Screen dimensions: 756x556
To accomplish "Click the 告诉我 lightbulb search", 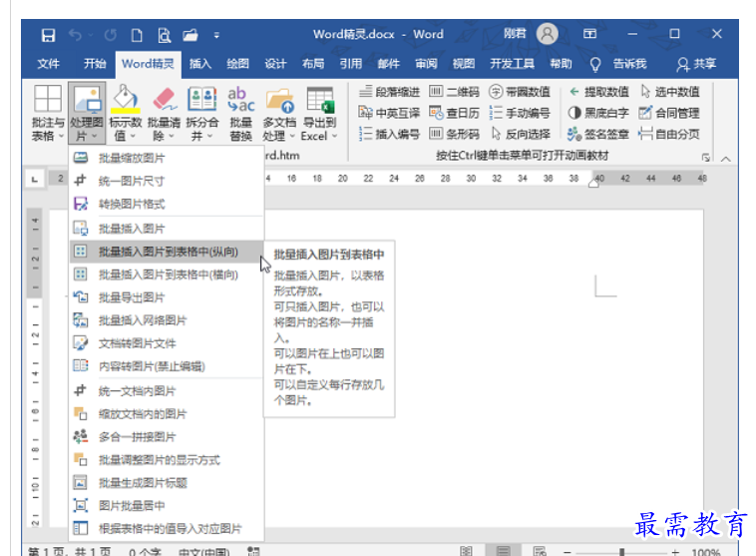I will tap(618, 64).
